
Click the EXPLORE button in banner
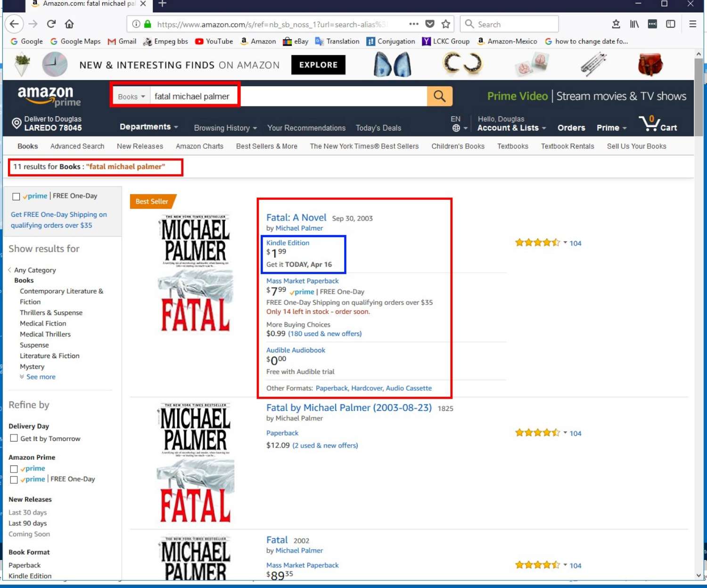click(x=319, y=65)
